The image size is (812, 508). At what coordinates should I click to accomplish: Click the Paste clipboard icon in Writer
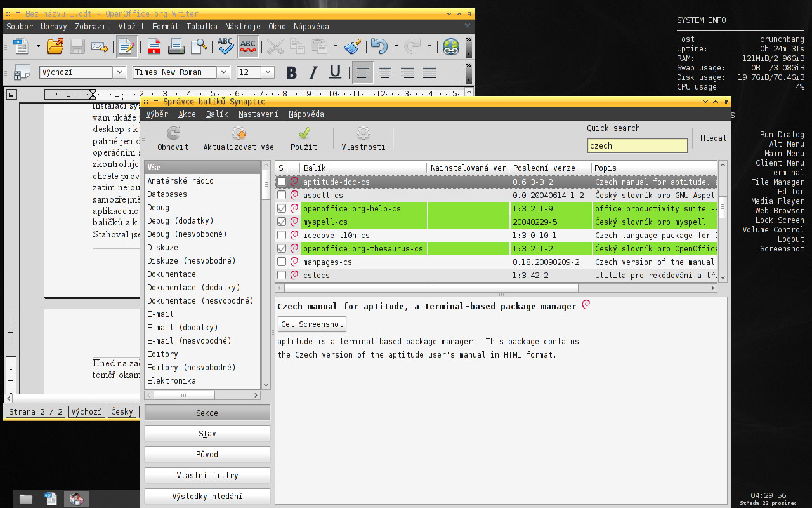[319, 46]
